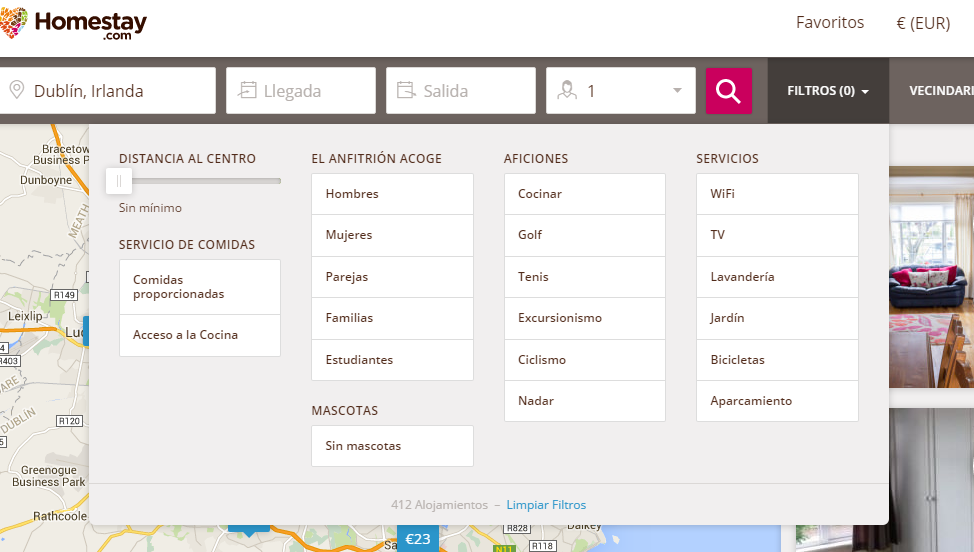The width and height of the screenshot is (974, 552).
Task: Switch to the Vecindario tab
Action: 940,91
